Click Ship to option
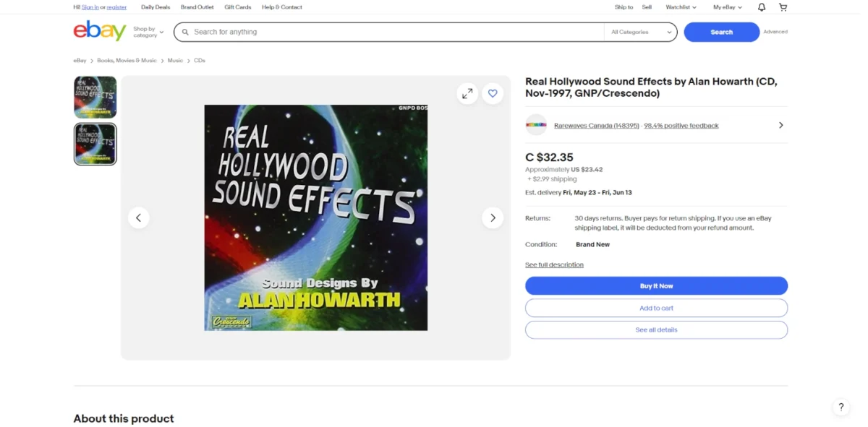The image size is (868, 427). (624, 7)
